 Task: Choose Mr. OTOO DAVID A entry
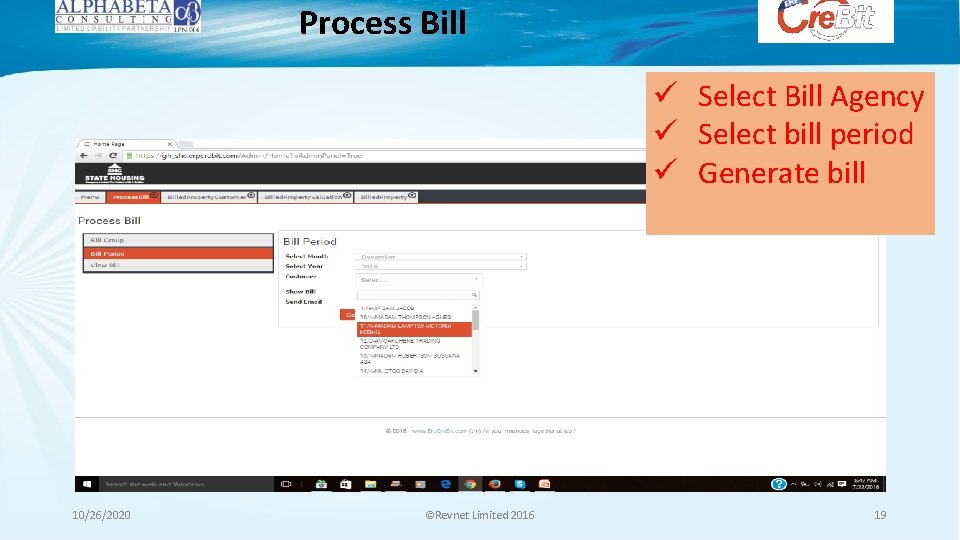(414, 371)
